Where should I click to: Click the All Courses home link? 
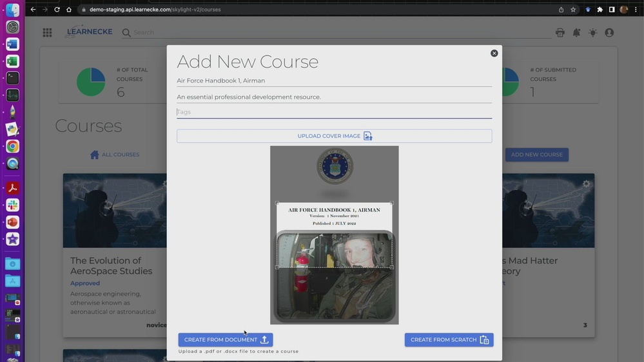pos(115,155)
